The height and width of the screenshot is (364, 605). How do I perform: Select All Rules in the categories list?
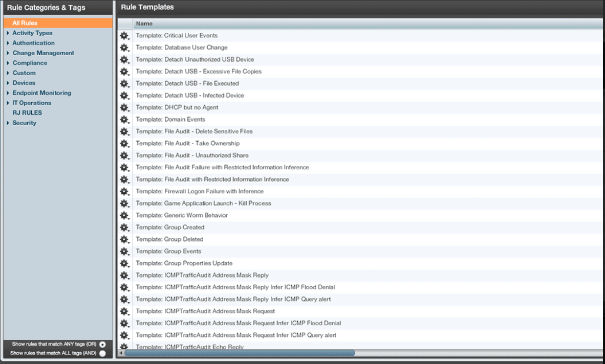[x=25, y=23]
